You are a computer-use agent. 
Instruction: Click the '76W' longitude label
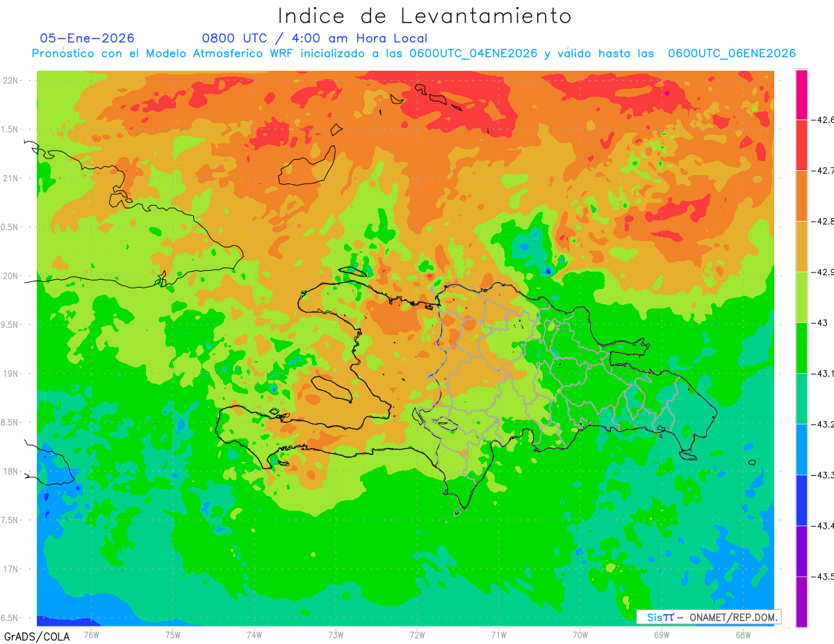click(x=91, y=635)
